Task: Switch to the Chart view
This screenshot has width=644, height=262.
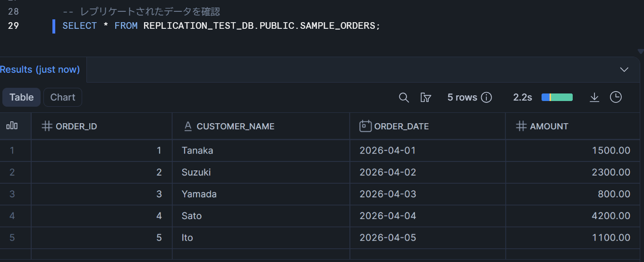Action: (63, 97)
